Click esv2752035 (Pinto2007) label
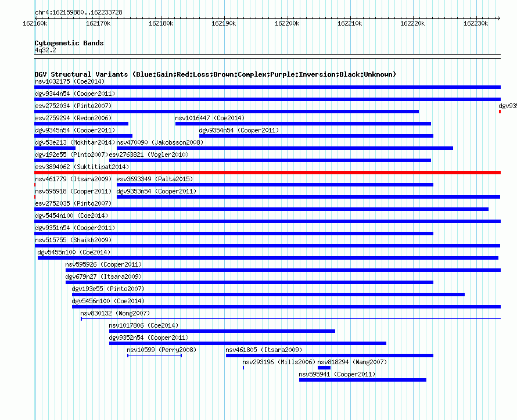The height and width of the screenshot is (420, 517). [73, 203]
